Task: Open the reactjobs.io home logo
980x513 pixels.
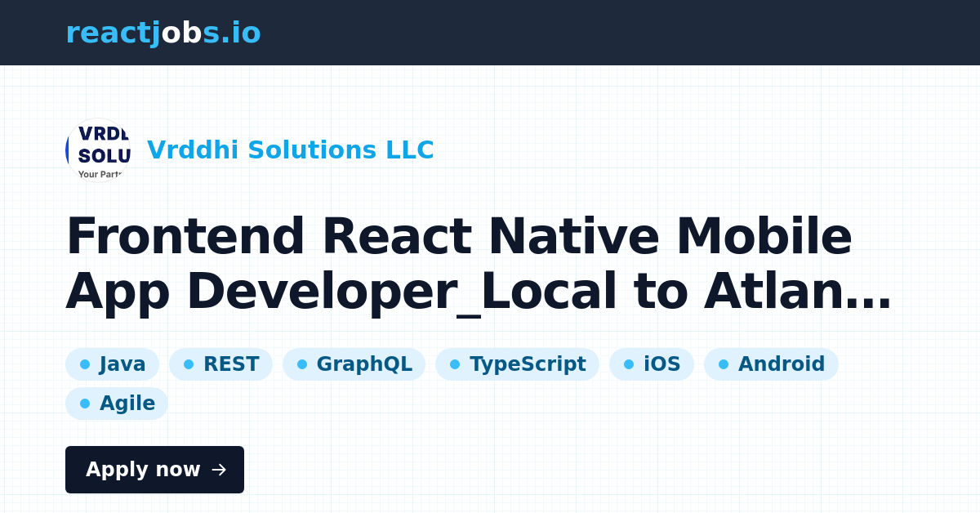Action: click(163, 33)
